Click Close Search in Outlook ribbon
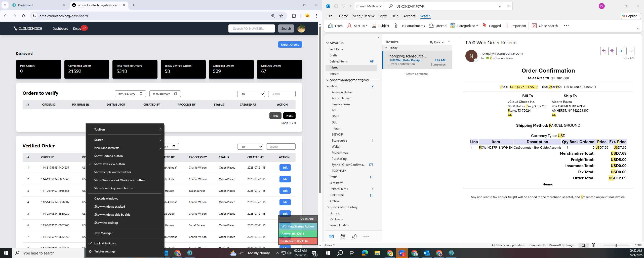This screenshot has width=644, height=258. pos(545,26)
